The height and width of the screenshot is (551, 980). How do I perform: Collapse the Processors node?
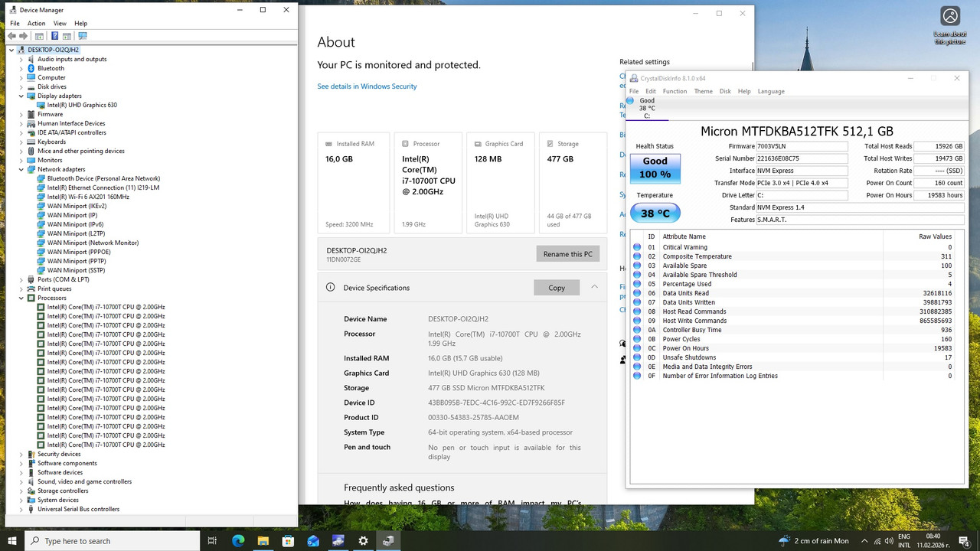point(21,298)
